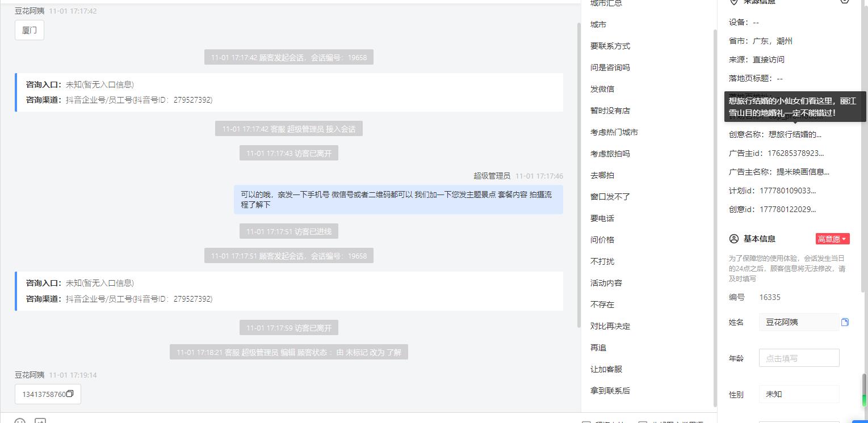Select the 发微信 quick reply
This screenshot has height=423, width=868.
point(602,89)
